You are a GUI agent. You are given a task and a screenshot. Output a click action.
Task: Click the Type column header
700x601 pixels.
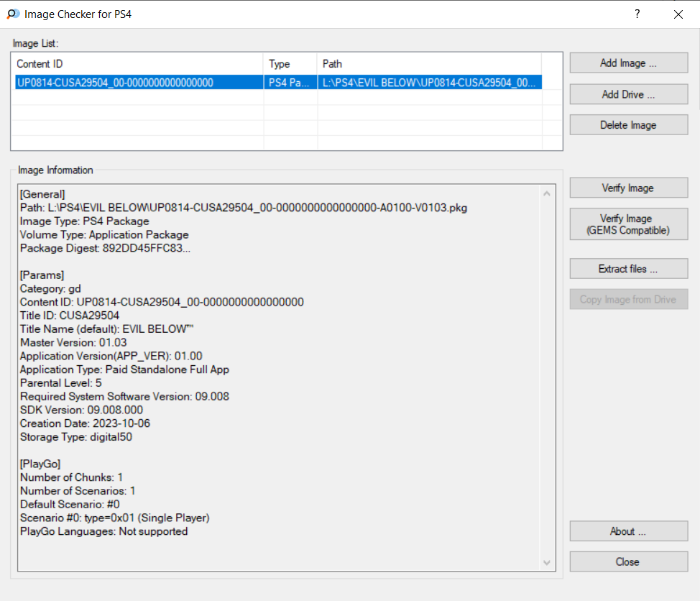pos(290,64)
